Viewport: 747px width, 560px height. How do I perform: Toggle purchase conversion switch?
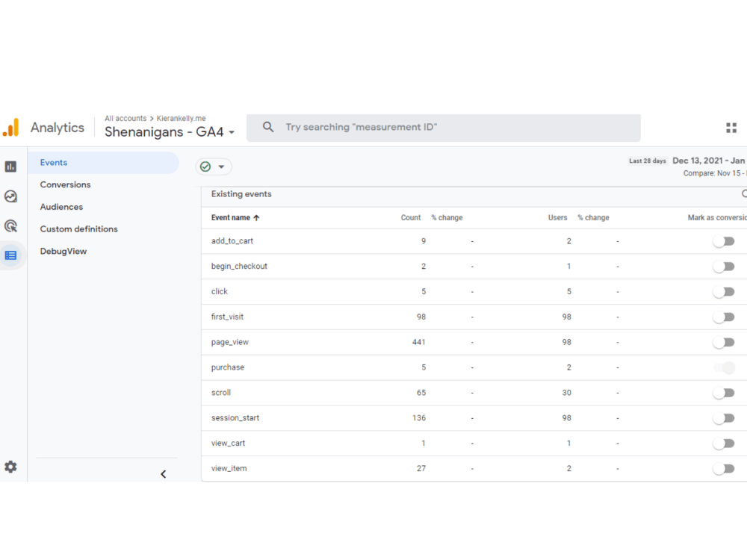tap(724, 367)
